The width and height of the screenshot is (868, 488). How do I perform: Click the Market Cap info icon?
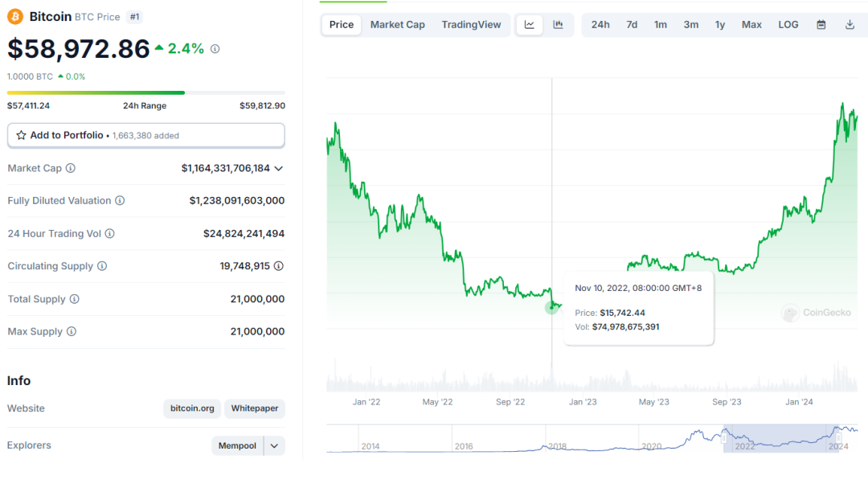[70, 168]
